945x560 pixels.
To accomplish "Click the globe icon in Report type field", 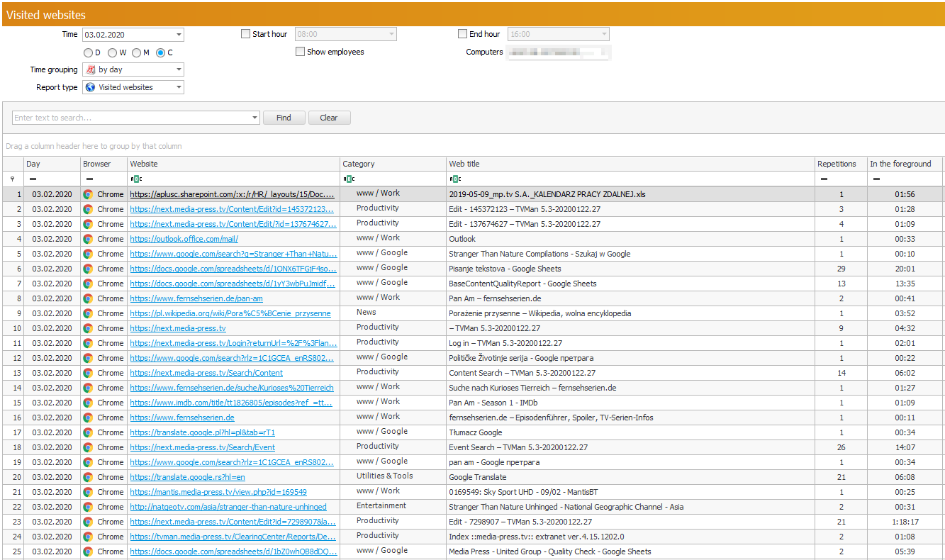I will [x=91, y=87].
